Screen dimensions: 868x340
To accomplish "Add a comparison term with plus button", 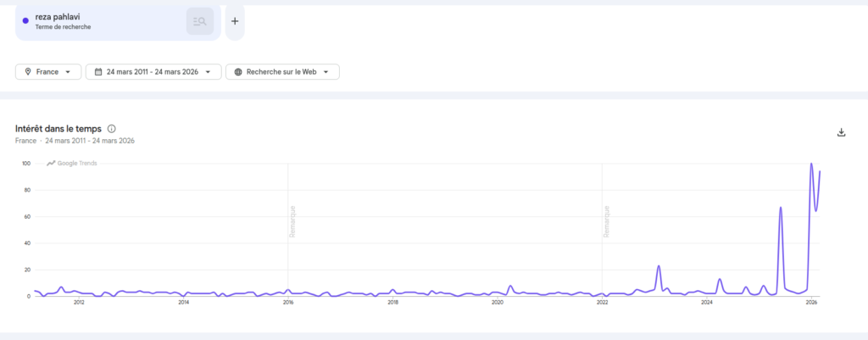I will tap(235, 21).
